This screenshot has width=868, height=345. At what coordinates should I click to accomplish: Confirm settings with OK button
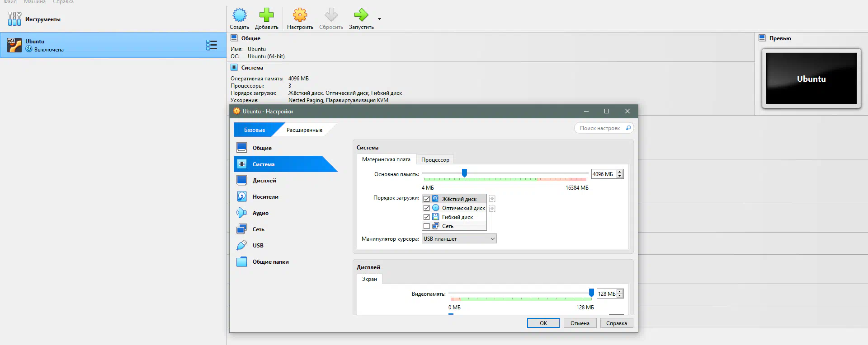tap(543, 323)
